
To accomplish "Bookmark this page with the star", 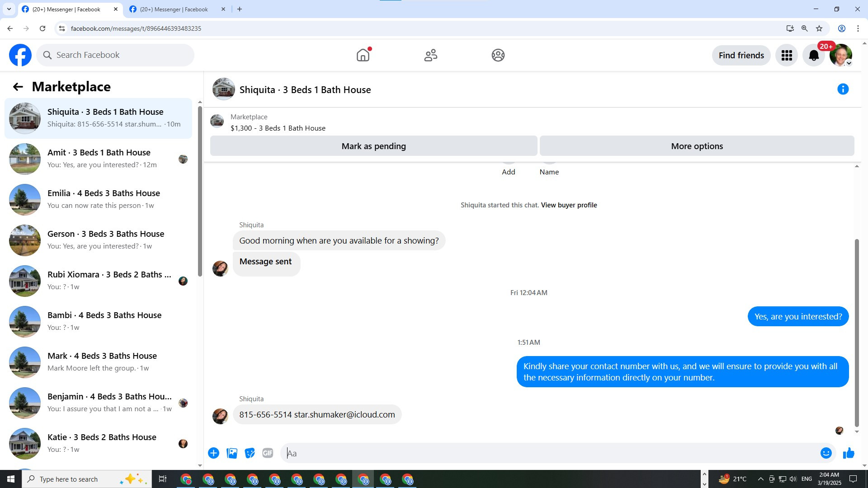I will [819, 28].
